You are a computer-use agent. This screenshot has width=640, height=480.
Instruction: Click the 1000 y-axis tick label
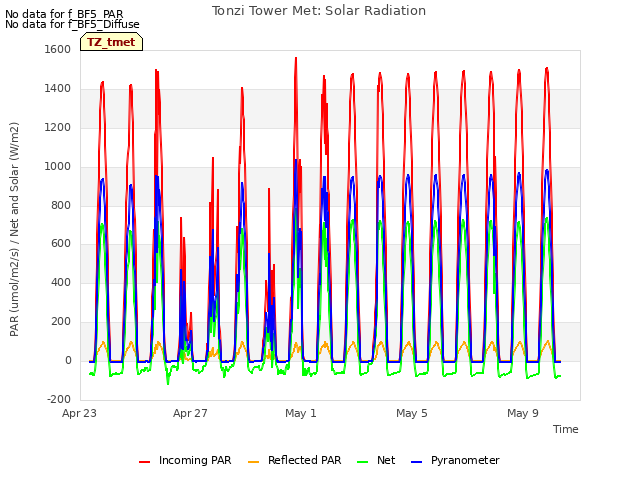click(x=58, y=166)
